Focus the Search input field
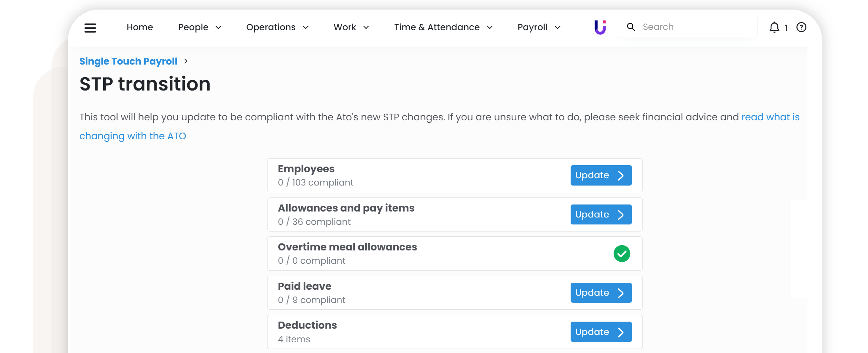The width and height of the screenshot is (868, 353). [694, 27]
